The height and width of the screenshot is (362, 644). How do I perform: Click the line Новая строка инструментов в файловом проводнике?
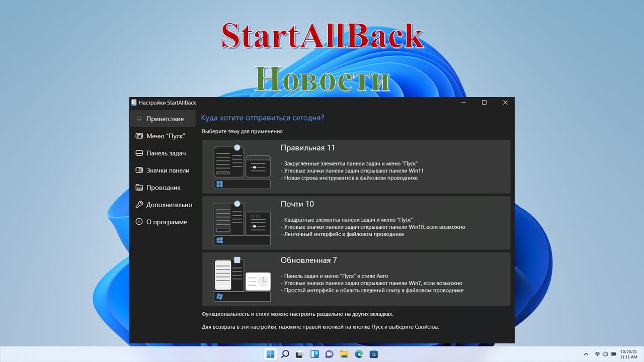[349, 177]
